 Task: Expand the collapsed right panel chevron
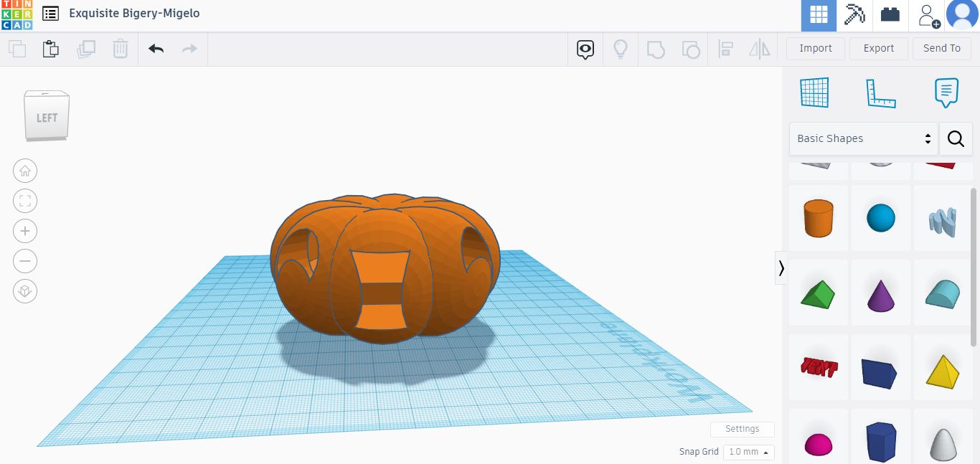tap(781, 267)
